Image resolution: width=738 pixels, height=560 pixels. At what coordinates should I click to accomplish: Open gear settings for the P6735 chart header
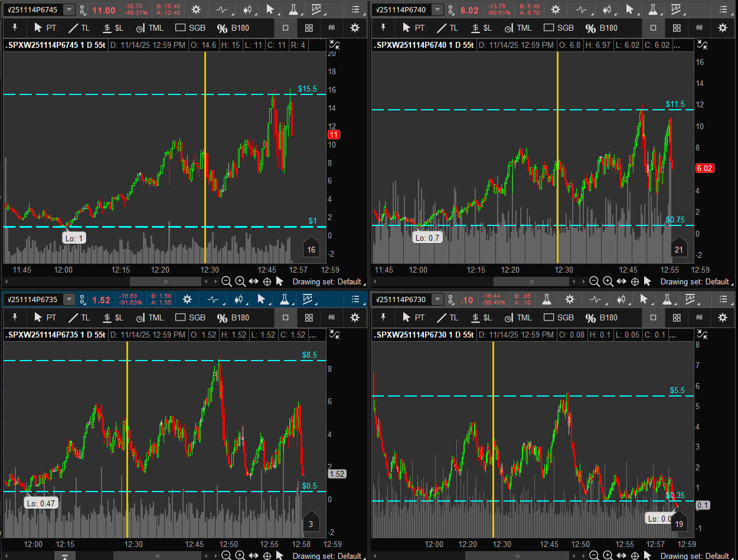click(187, 300)
